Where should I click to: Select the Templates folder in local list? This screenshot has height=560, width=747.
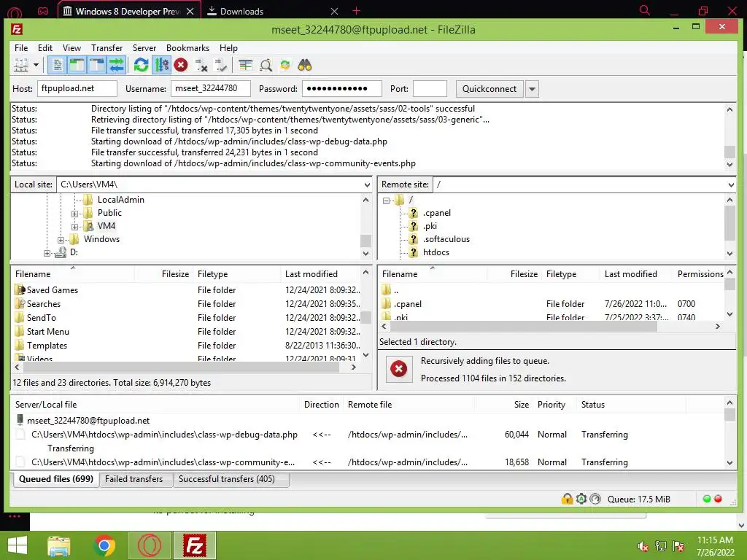tap(47, 345)
